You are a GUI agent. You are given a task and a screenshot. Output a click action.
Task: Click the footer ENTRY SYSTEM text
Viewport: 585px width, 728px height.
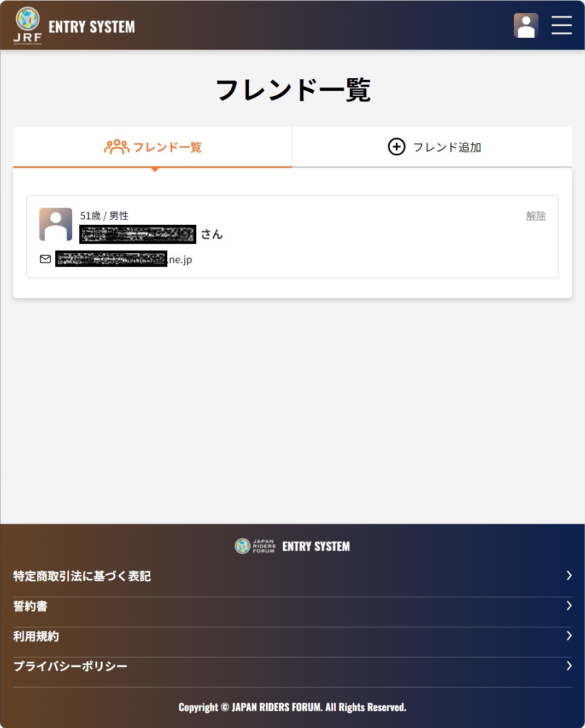(316, 546)
